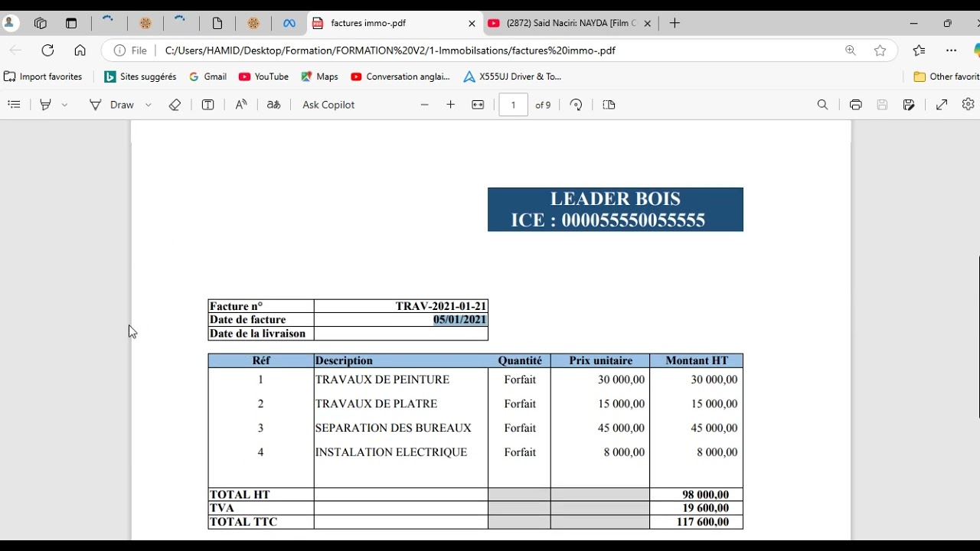Open the browser zoom magnifier in address bar

[851, 51]
